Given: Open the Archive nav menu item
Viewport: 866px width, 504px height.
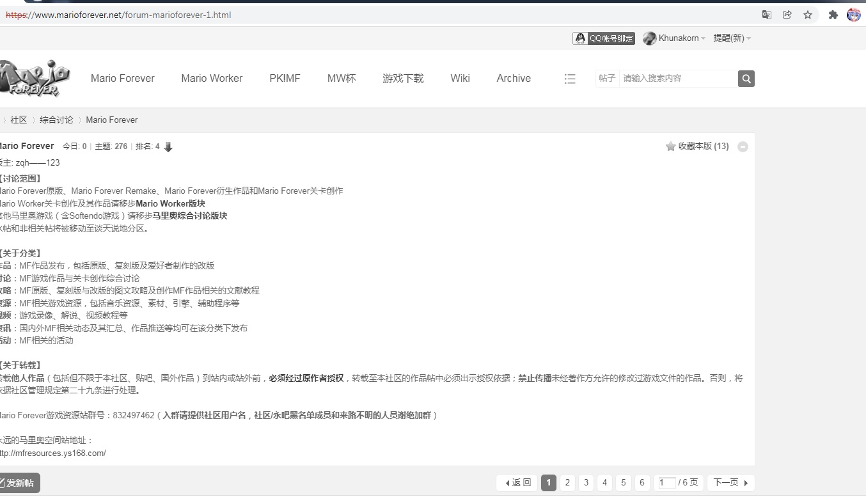Looking at the screenshot, I should click(x=514, y=79).
